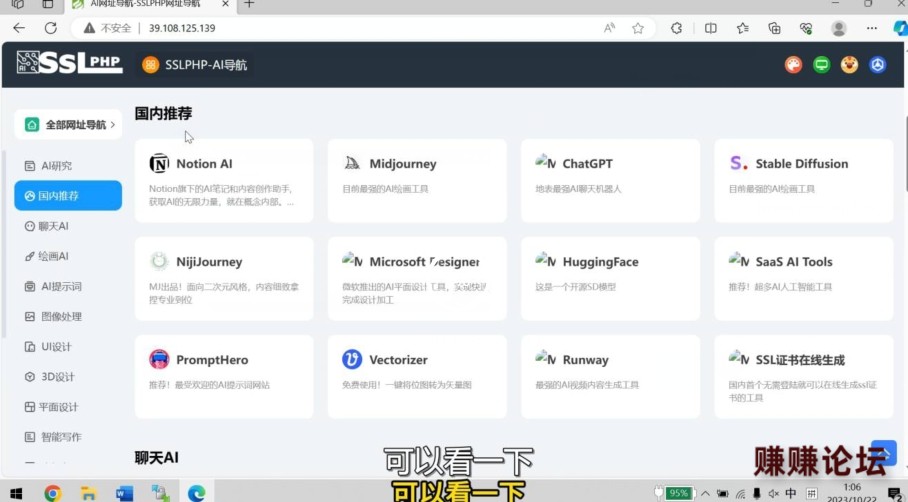
Task: Open the browser extensions puzzle icon
Action: tap(676, 28)
